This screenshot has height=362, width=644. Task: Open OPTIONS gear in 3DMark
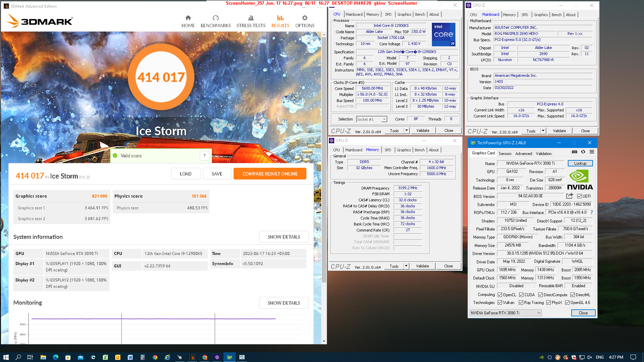click(x=305, y=21)
